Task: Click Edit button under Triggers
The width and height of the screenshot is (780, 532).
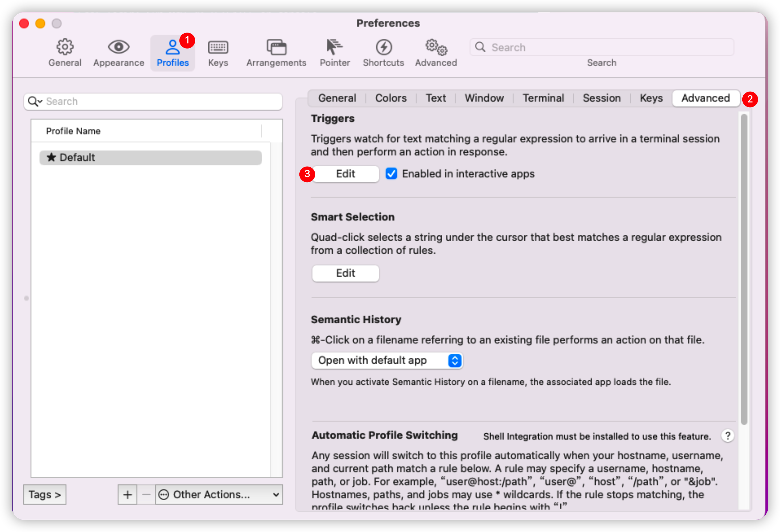Action: tap(346, 174)
